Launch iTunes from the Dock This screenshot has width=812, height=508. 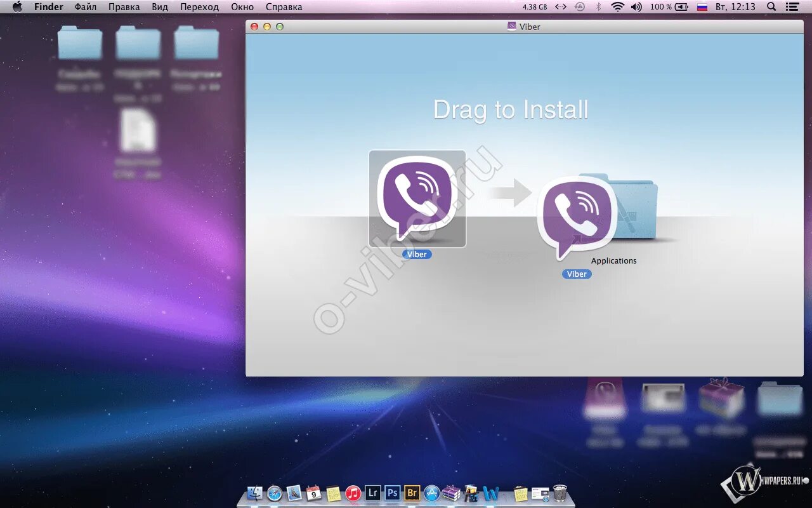[x=353, y=493]
